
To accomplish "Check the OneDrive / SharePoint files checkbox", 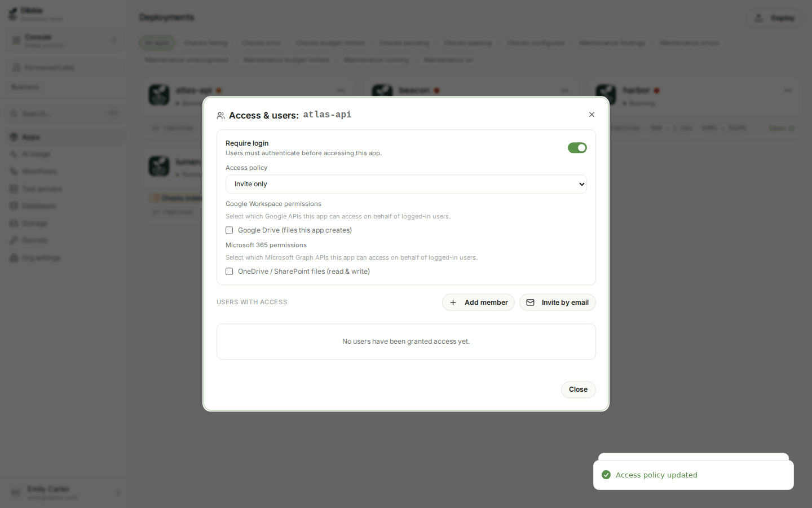I will (x=230, y=271).
